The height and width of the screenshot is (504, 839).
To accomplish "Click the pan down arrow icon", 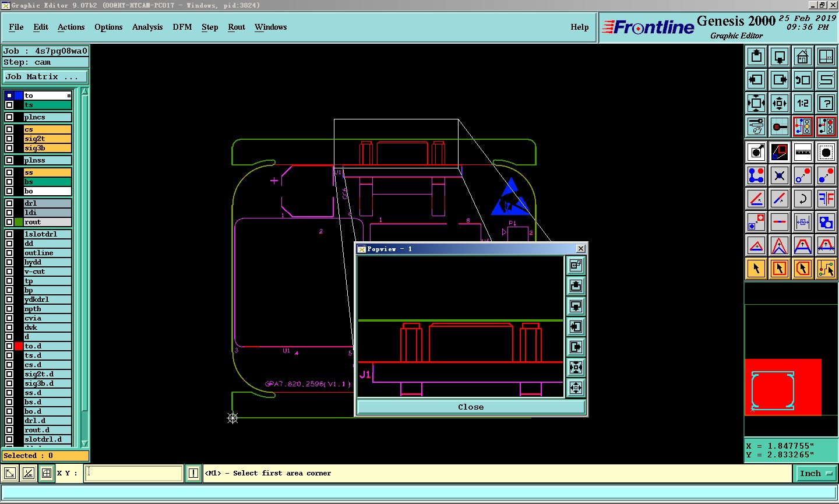I will click(780, 57).
